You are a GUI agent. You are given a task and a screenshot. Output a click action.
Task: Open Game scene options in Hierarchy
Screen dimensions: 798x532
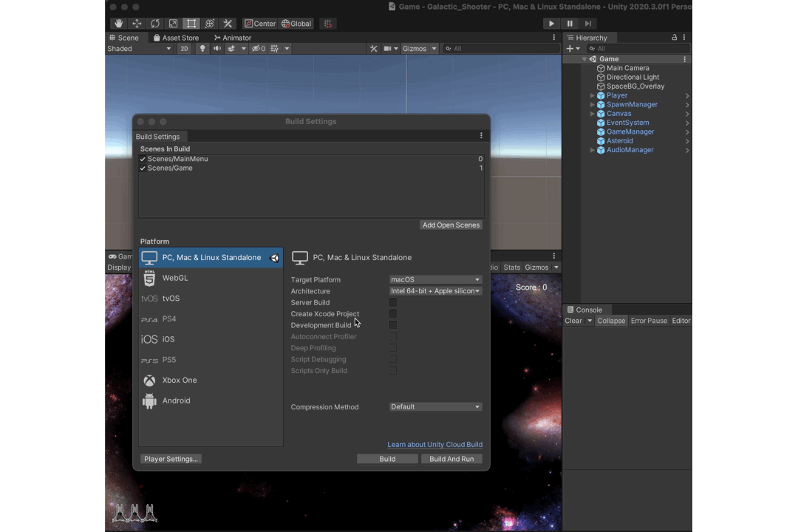tap(684, 59)
